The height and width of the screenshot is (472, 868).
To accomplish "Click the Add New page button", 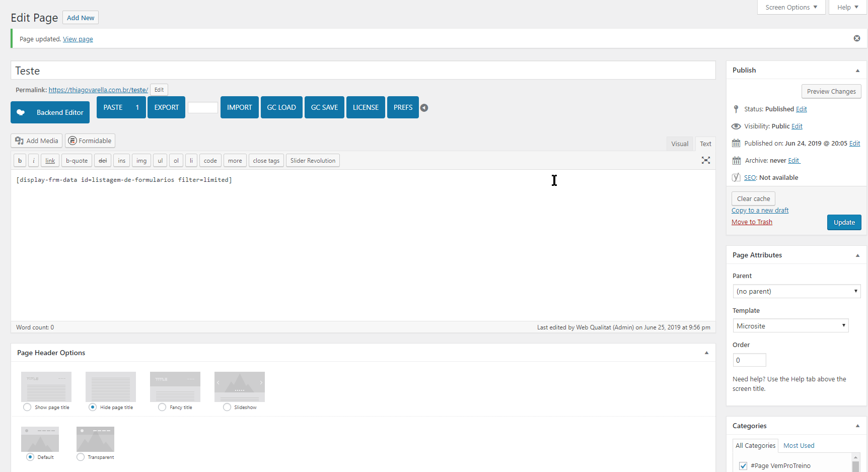I will coord(81,18).
